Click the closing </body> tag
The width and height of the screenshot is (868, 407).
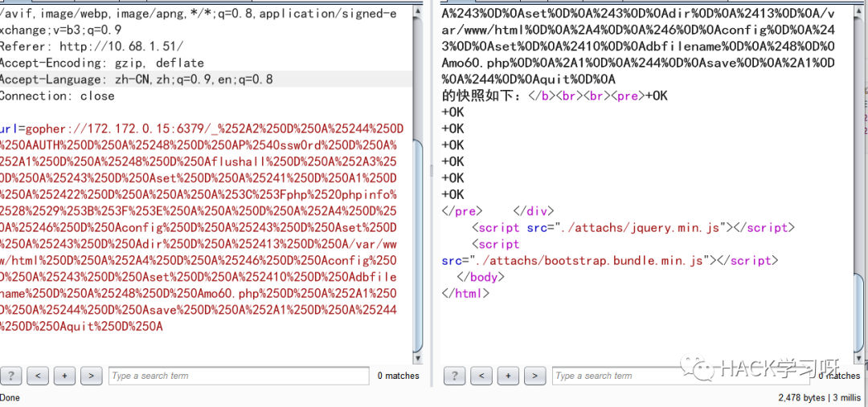481,277
